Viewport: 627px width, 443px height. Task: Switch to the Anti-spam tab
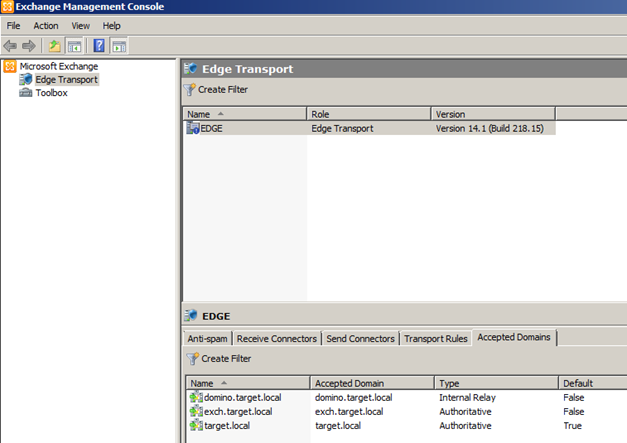coord(208,339)
